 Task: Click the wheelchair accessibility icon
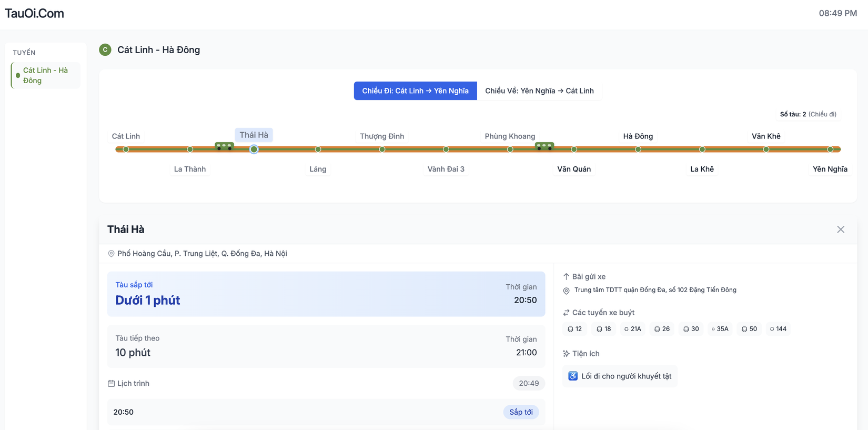pos(573,376)
